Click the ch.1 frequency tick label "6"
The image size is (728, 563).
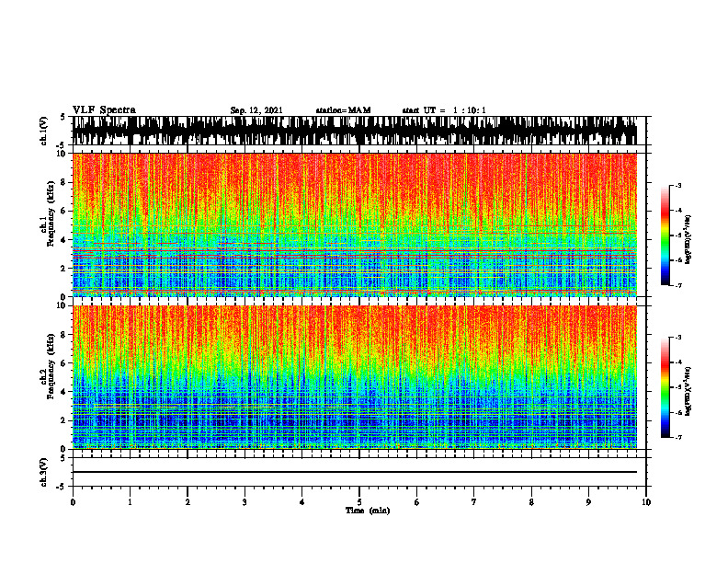point(64,211)
